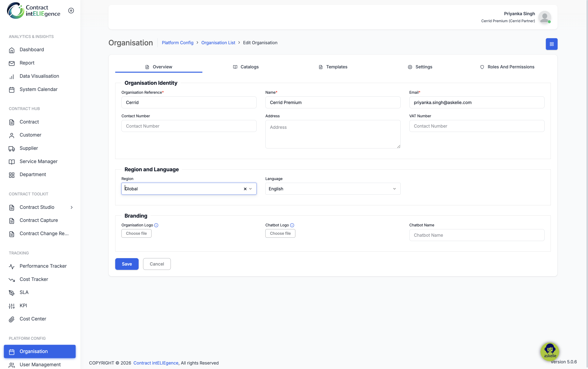Screen dimensions: 588x369
Task: Click the blue grid view button
Action: point(551,44)
